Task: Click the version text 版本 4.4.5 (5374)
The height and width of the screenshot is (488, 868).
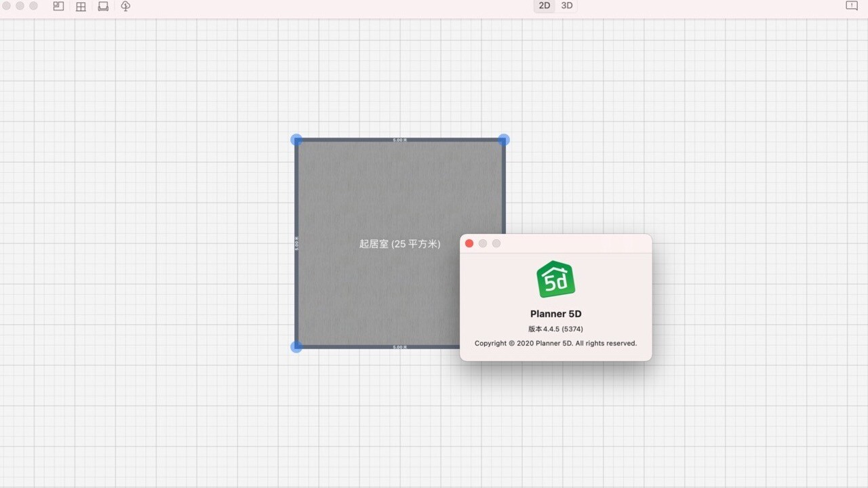Action: coord(556,329)
